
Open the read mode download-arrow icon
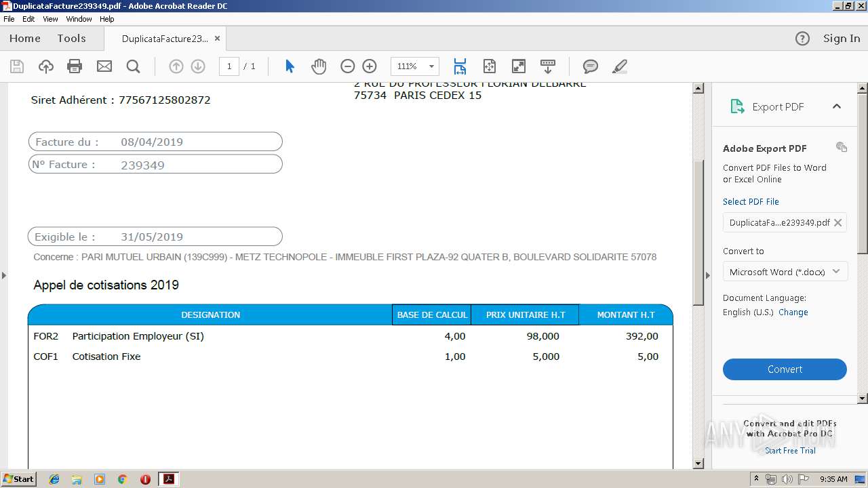coord(548,66)
